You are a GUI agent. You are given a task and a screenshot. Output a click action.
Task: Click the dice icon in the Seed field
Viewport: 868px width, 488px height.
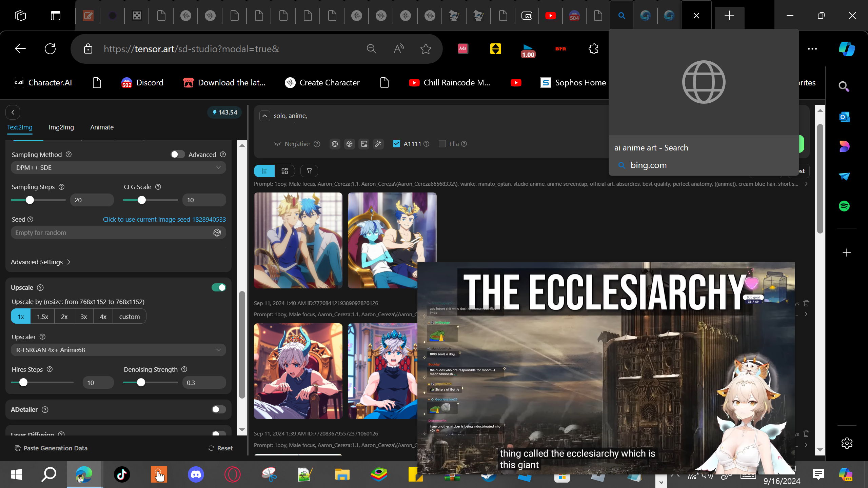(x=217, y=232)
